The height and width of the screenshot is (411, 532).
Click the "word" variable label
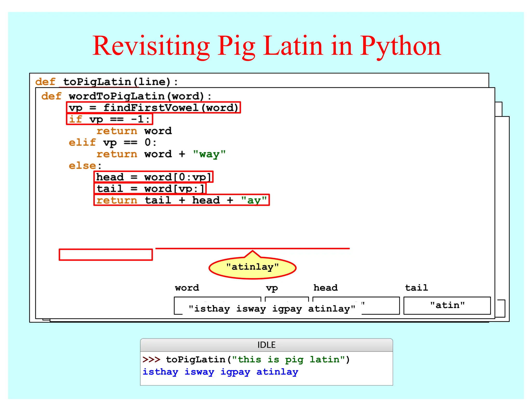[x=187, y=288]
